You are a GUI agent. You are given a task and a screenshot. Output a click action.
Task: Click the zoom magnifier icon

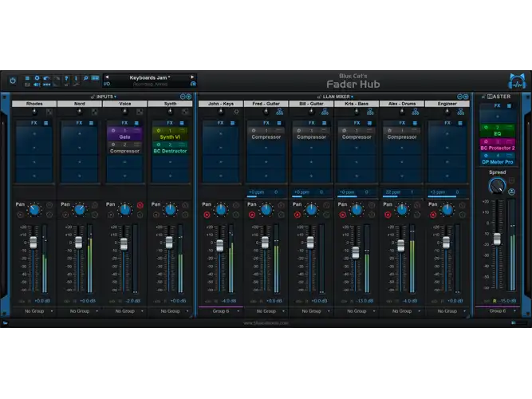pos(85,78)
